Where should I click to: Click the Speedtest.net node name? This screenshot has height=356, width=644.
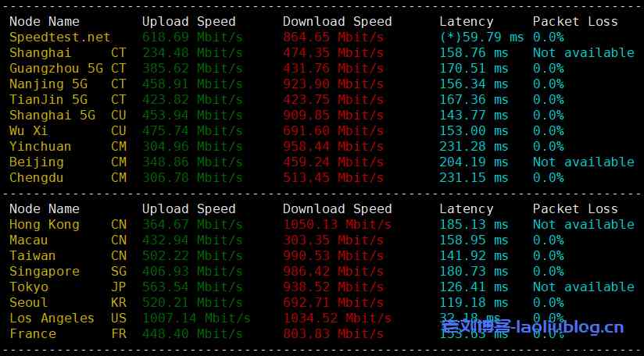(60, 37)
